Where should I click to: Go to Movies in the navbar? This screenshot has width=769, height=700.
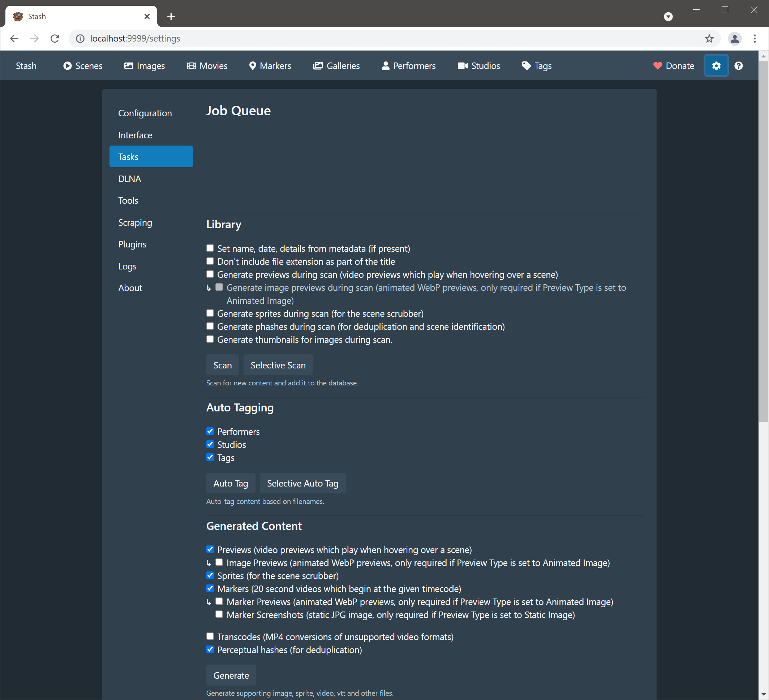click(207, 66)
